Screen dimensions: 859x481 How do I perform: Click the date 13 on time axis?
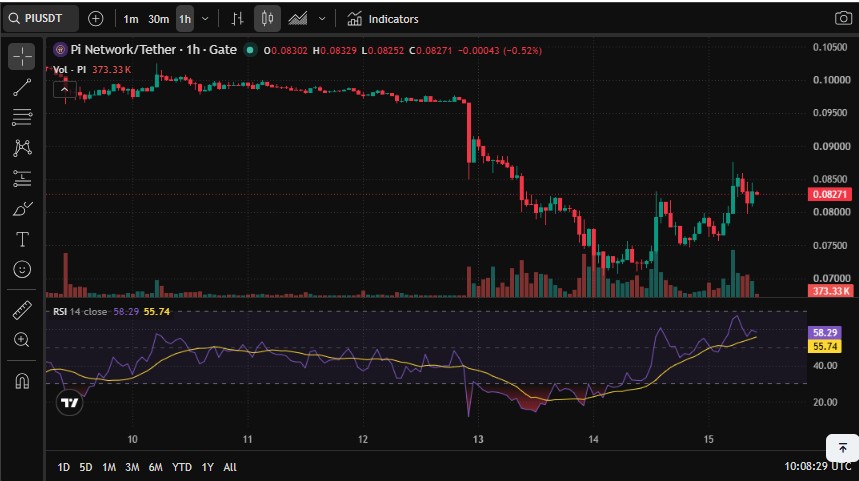pos(478,439)
